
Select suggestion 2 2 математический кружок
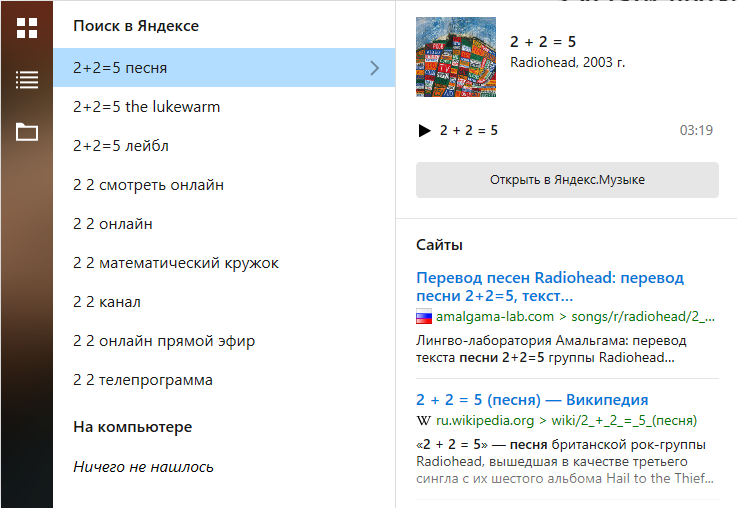coord(176,263)
